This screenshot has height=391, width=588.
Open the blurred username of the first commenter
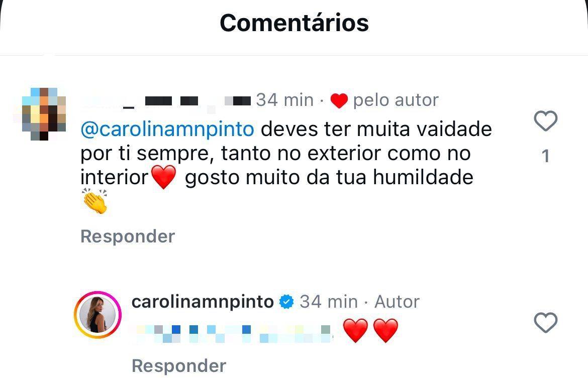coord(166,101)
